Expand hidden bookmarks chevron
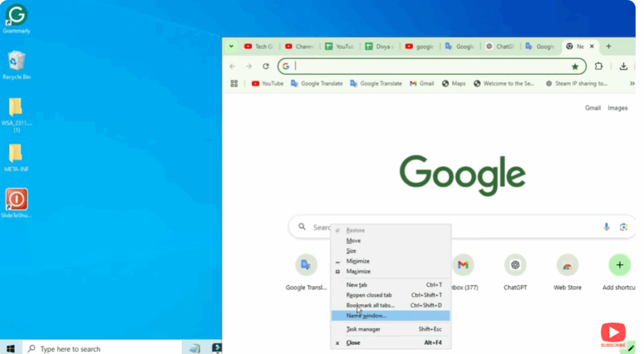 tap(631, 84)
